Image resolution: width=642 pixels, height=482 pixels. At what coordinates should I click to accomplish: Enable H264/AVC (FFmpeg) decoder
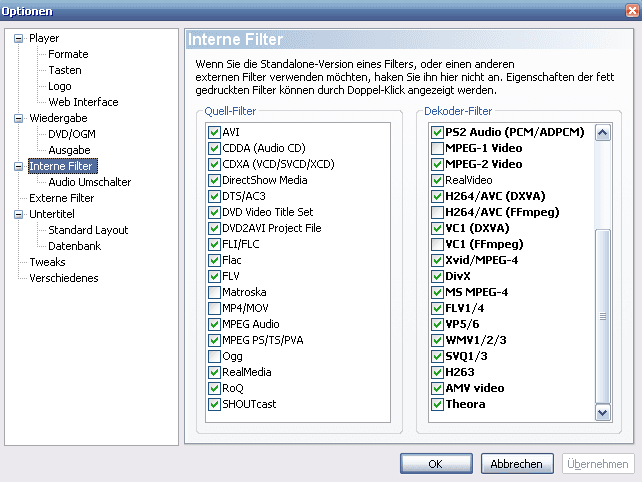pyautogui.click(x=437, y=212)
